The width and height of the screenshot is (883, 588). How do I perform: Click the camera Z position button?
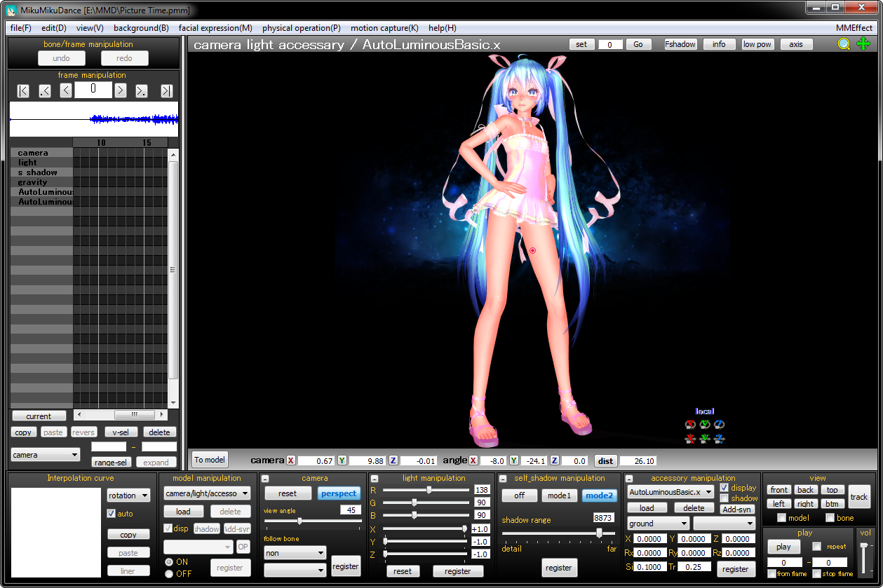[393, 460]
